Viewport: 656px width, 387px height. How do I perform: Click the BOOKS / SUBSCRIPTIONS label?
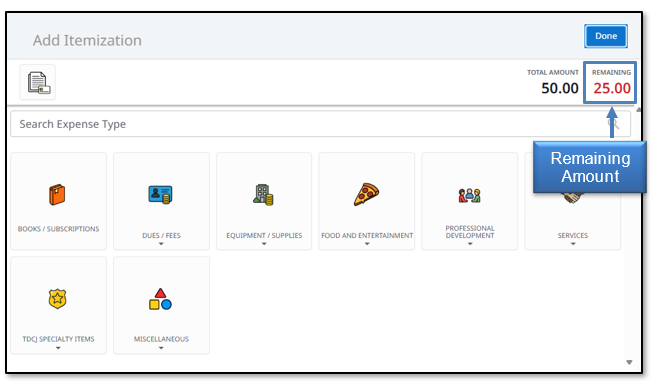[59, 229]
